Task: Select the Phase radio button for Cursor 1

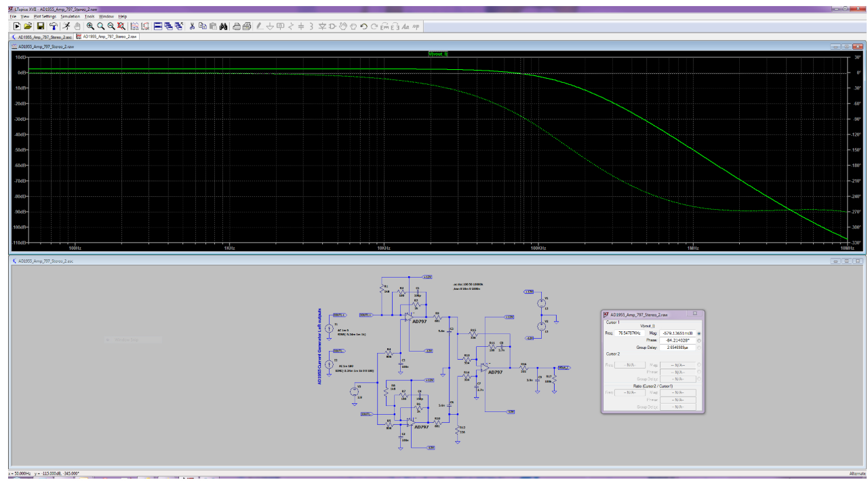Action: click(699, 340)
